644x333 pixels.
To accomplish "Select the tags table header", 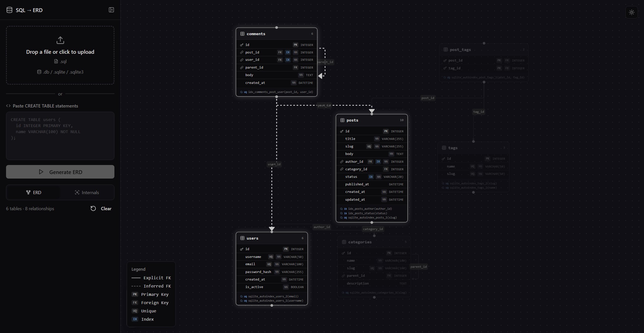I will 474,148.
